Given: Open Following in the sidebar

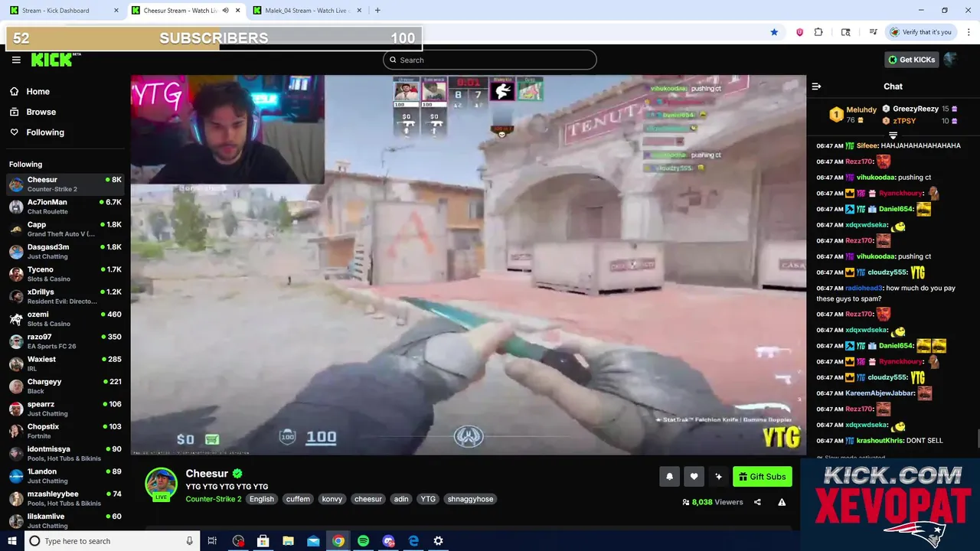Looking at the screenshot, I should click(45, 132).
